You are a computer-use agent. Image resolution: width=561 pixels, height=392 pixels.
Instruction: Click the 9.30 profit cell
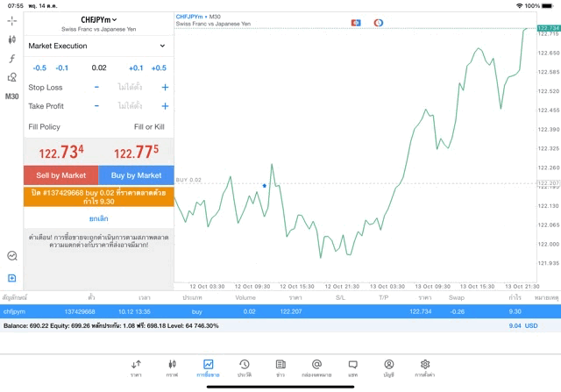(x=515, y=311)
